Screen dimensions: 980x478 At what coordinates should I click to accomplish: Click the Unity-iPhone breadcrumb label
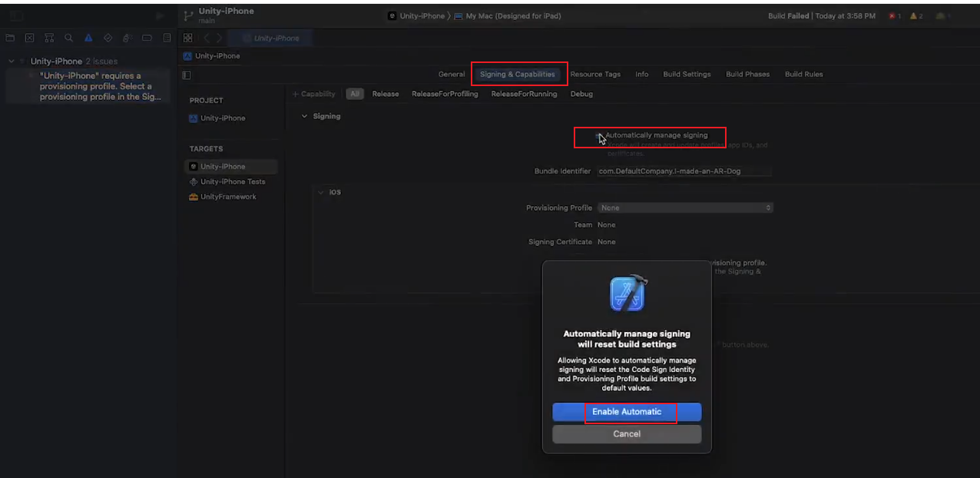pyautogui.click(x=217, y=56)
